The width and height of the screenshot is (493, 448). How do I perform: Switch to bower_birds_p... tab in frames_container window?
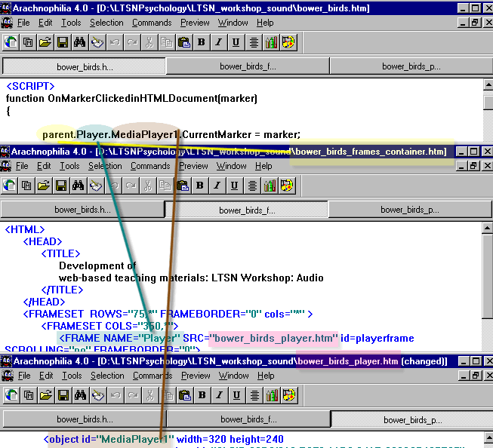(411, 210)
